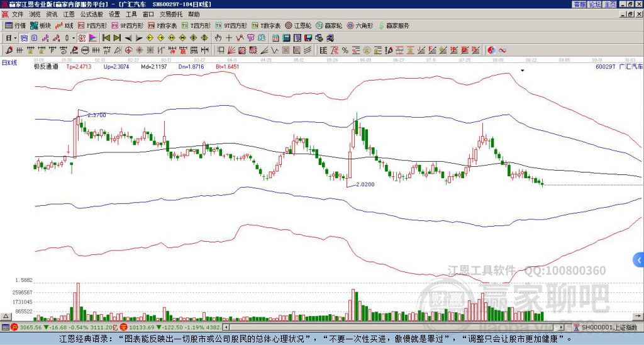Click the red floppy save icon
644x345 pixels.
tap(308, 38)
